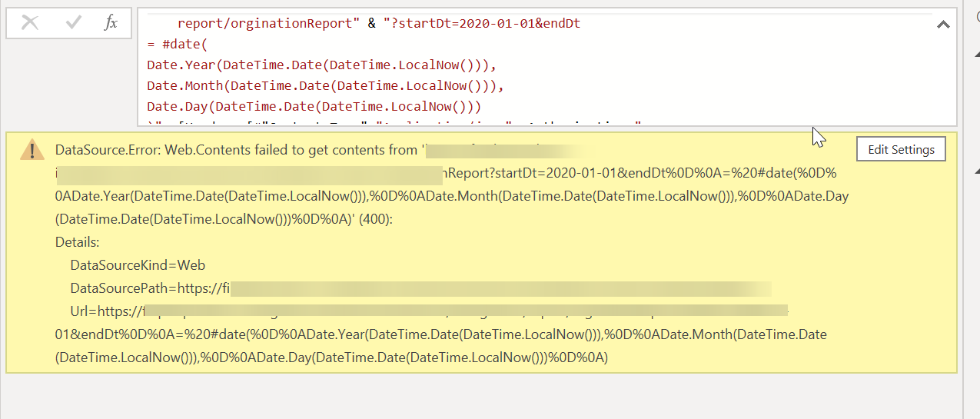This screenshot has width=980, height=419.
Task: Click the 'DataSourcePath=https' detail line
Action: tap(420, 288)
